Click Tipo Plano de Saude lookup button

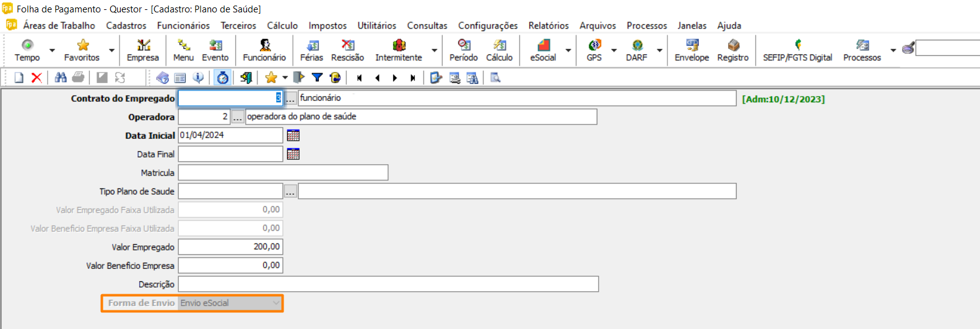pos(290,191)
